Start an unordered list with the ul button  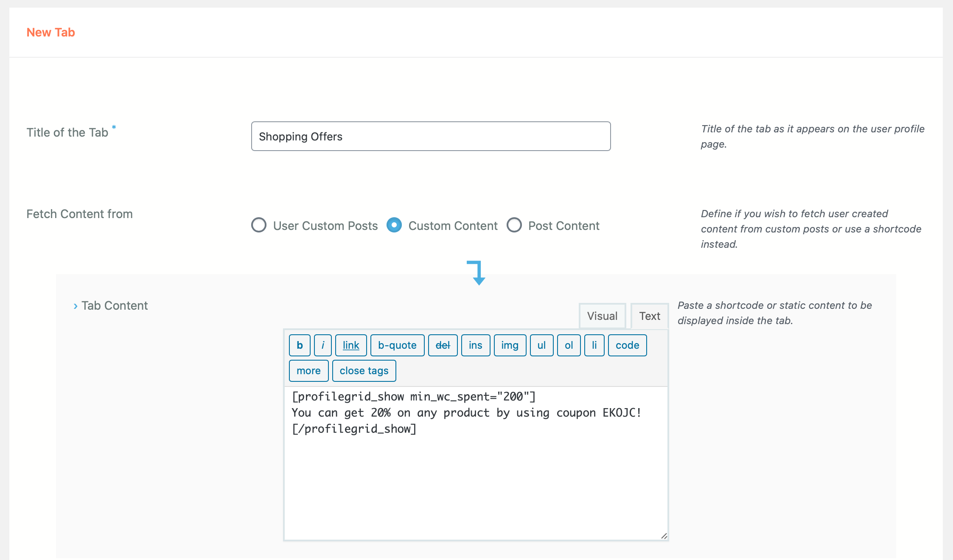click(x=541, y=345)
